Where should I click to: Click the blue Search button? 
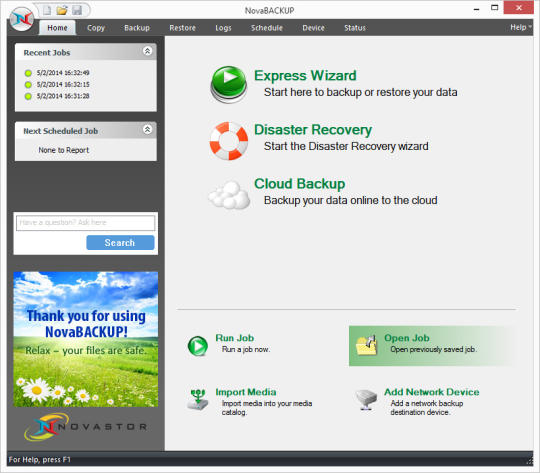(120, 243)
